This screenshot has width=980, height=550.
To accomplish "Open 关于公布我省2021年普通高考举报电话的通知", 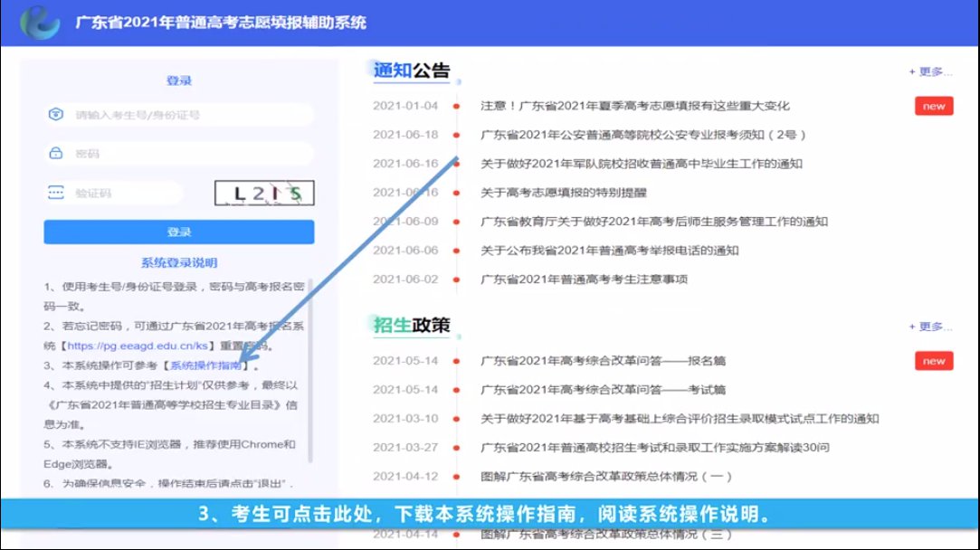I will 609,250.
